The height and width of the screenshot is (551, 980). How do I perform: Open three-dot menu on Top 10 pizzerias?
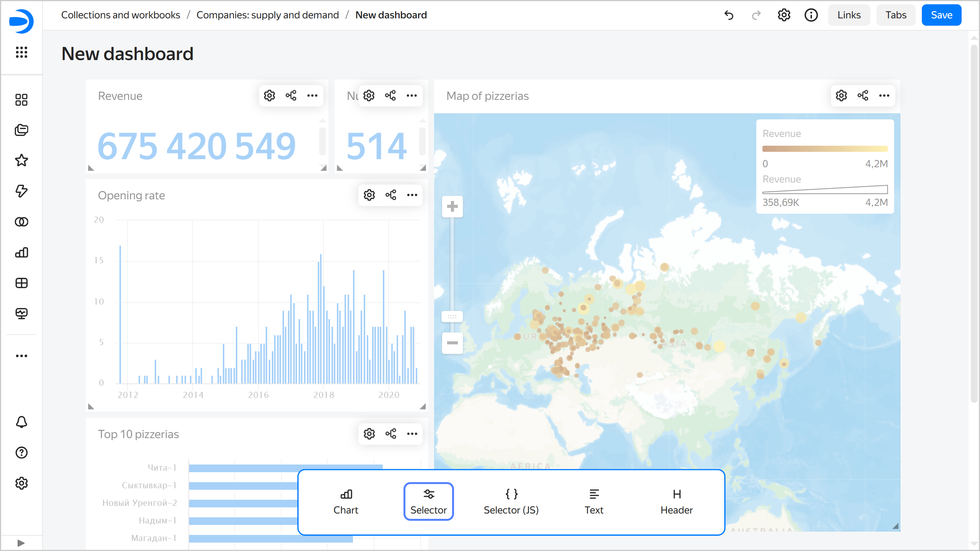[x=412, y=434]
